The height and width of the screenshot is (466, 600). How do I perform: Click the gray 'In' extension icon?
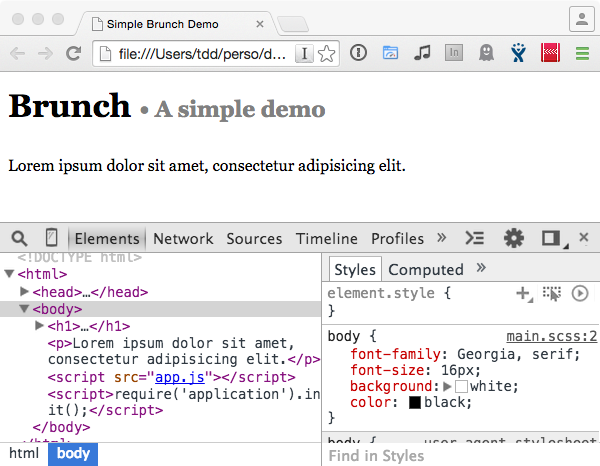tap(454, 53)
